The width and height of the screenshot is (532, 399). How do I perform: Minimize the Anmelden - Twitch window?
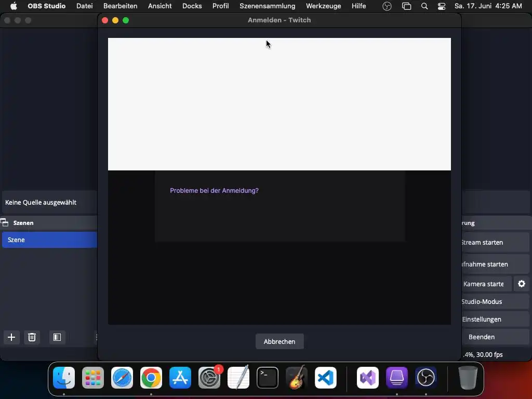coord(115,20)
